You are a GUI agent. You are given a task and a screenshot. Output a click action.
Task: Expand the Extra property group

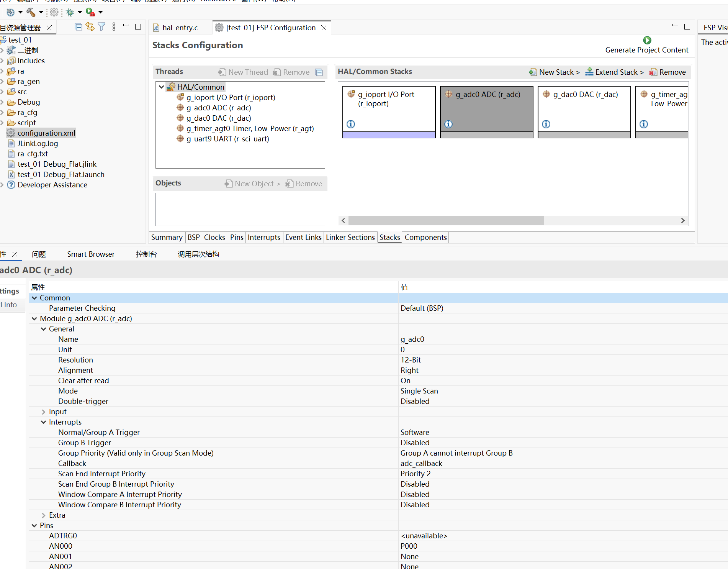click(x=44, y=515)
